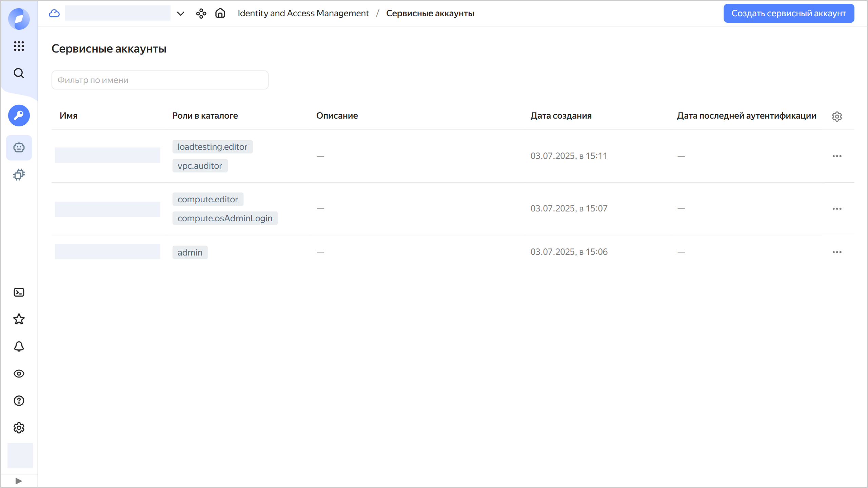The image size is (868, 488).
Task: Expand the sidebar with bottom arrow
Action: [x=19, y=481]
